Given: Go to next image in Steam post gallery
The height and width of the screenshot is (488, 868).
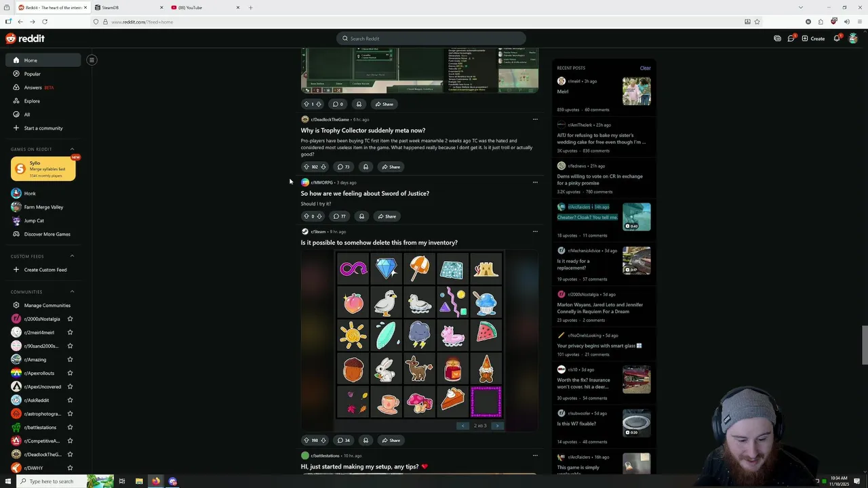Looking at the screenshot, I should (x=497, y=426).
